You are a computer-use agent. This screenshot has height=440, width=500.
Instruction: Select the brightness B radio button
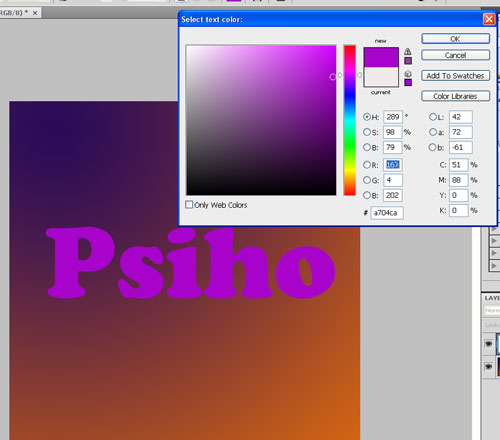[367, 147]
